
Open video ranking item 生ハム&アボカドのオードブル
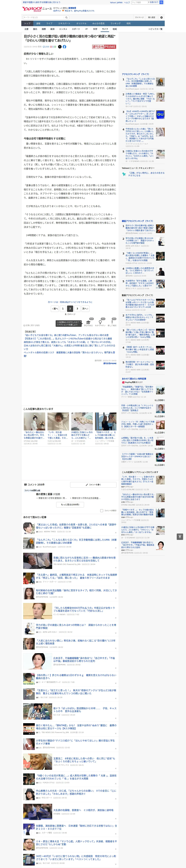[x=140, y=304]
